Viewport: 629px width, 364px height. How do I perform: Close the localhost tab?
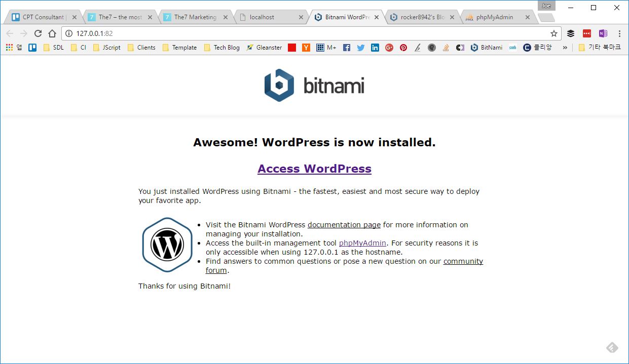pyautogui.click(x=301, y=17)
